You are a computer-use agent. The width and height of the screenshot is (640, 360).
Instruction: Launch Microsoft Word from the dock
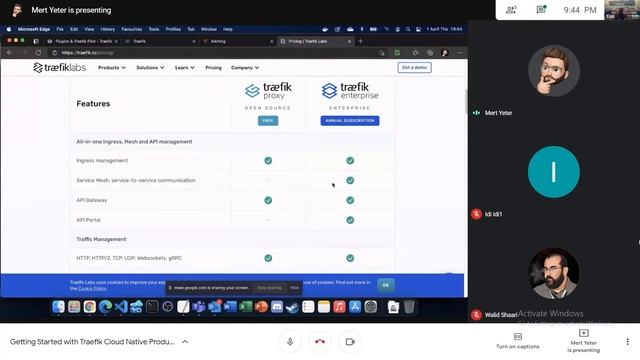(230, 307)
